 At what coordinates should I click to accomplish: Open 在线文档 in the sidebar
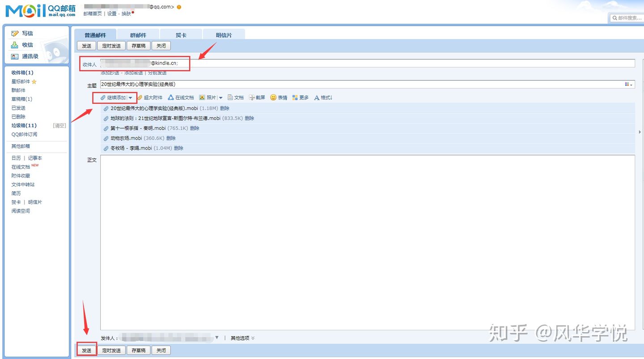tap(21, 167)
